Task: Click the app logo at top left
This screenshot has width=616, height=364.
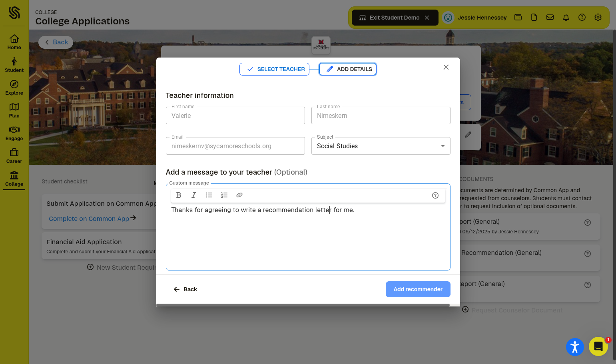Action: pyautogui.click(x=14, y=13)
